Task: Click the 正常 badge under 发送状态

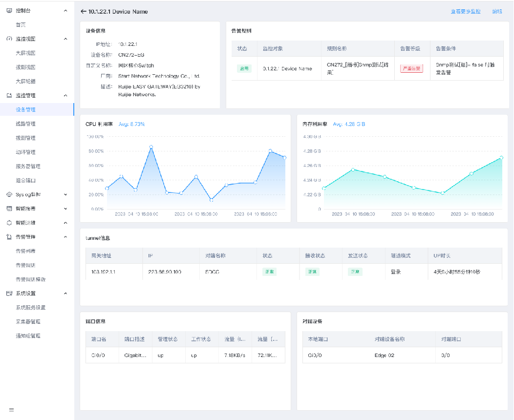Action: 355,272
